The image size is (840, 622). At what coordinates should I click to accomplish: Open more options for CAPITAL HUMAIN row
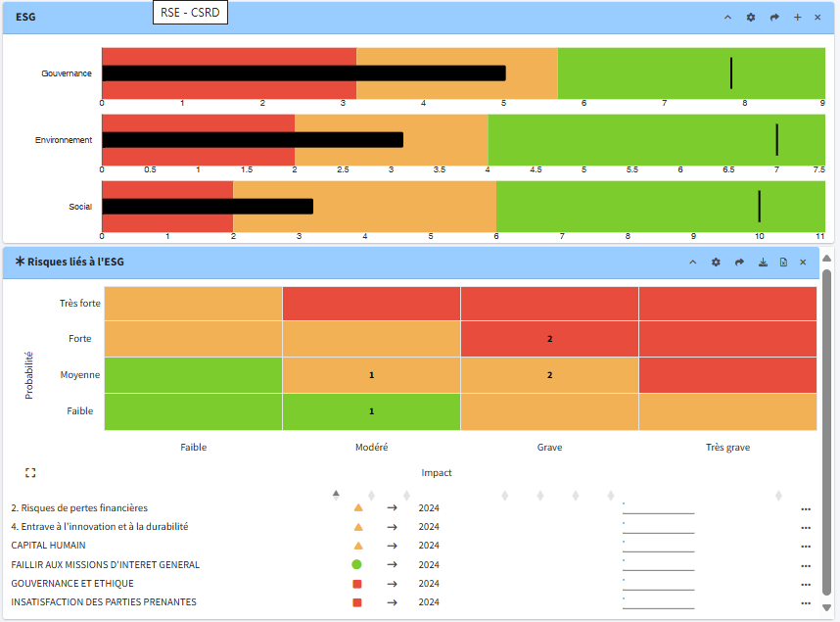(x=806, y=547)
